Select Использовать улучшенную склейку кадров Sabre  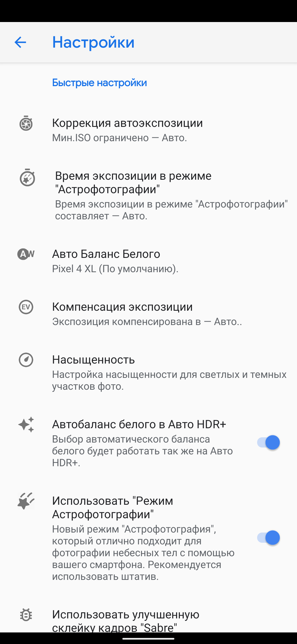(x=126, y=620)
